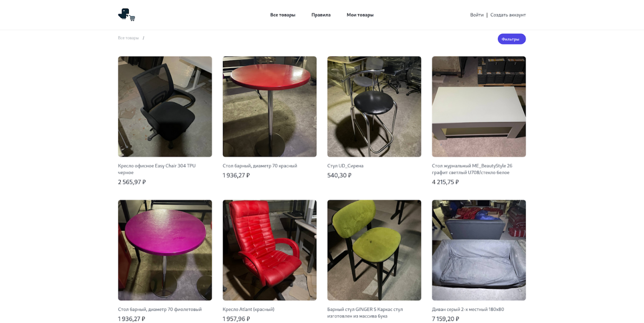Click Создать аккаунт link
644x323 pixels.
click(x=508, y=15)
